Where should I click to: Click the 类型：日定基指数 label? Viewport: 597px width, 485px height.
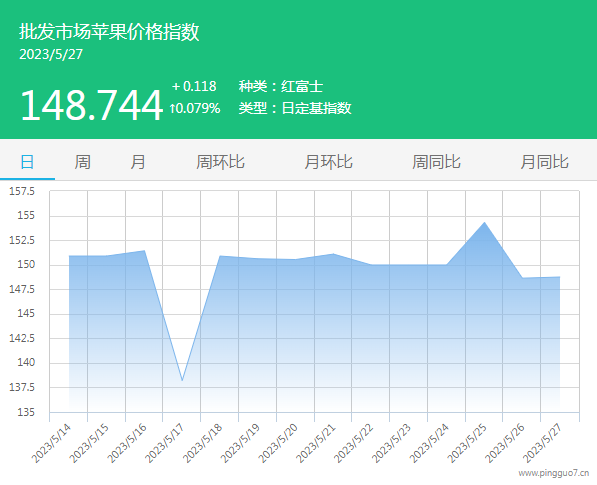(295, 108)
